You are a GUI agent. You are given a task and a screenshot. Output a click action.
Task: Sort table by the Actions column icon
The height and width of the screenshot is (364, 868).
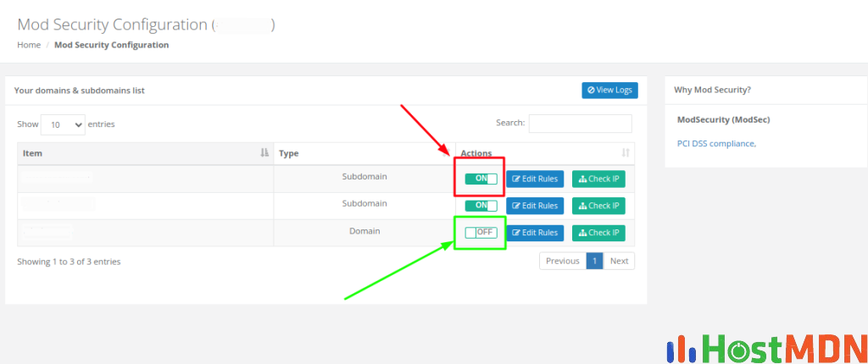pos(626,153)
